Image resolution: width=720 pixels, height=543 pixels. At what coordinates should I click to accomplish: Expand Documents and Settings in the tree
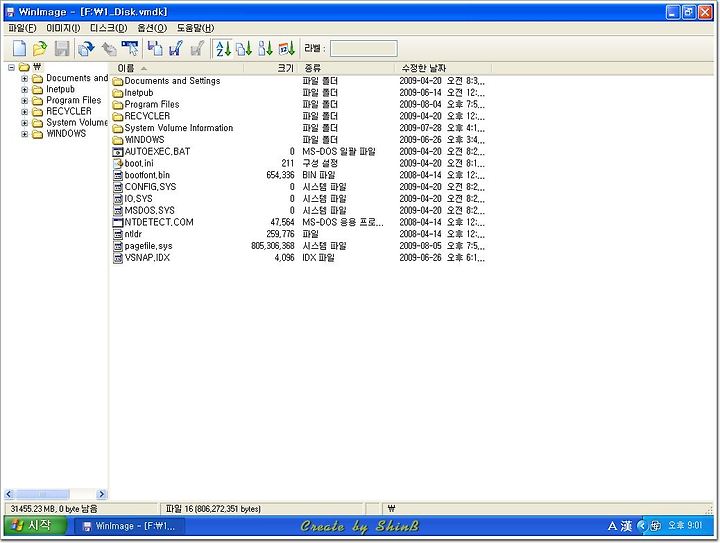(x=24, y=78)
